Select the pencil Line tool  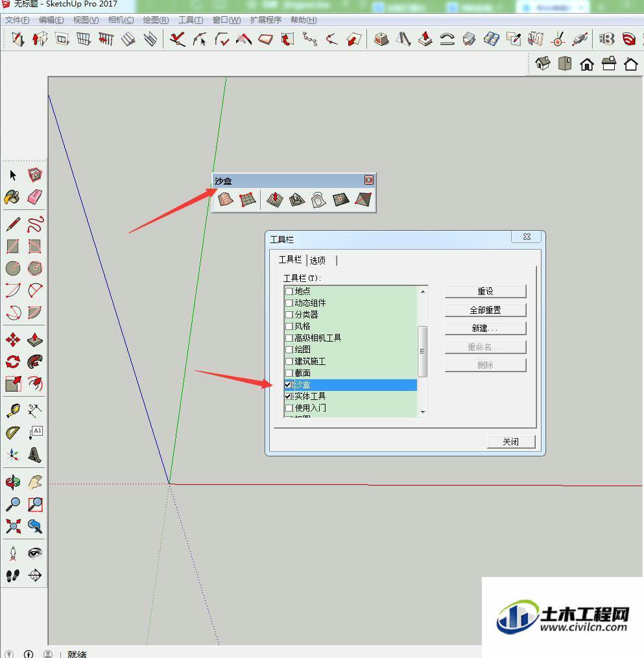pos(13,224)
